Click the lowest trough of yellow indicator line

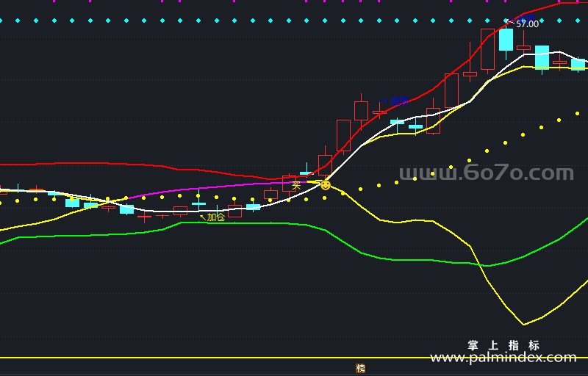pos(523,325)
